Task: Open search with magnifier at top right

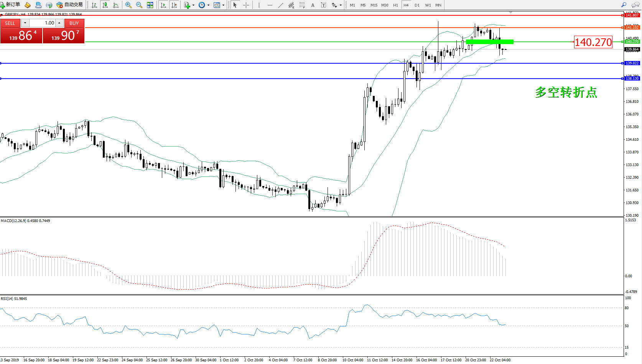Action: click(624, 5)
